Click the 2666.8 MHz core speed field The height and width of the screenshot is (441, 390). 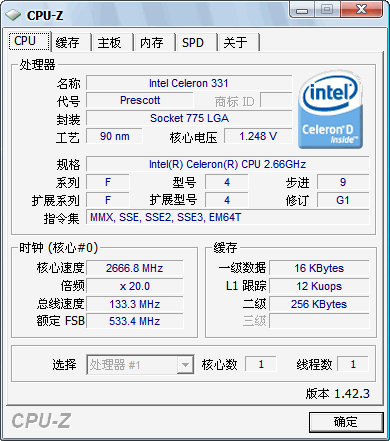[x=135, y=268]
